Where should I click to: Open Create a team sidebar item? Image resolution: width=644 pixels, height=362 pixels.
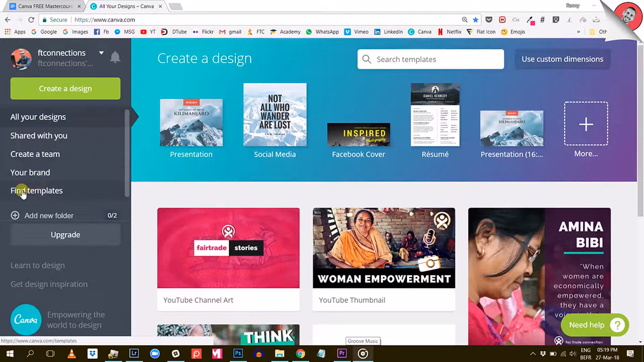pyautogui.click(x=35, y=154)
